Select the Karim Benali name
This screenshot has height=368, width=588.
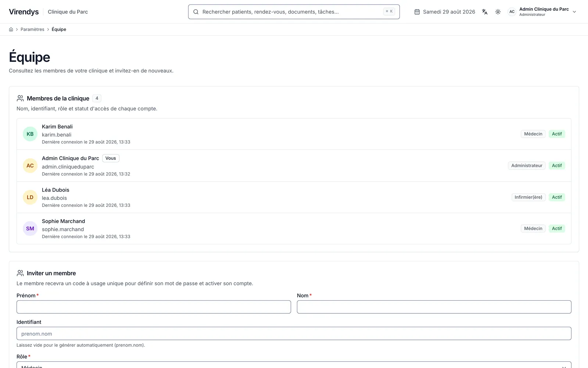[57, 127]
